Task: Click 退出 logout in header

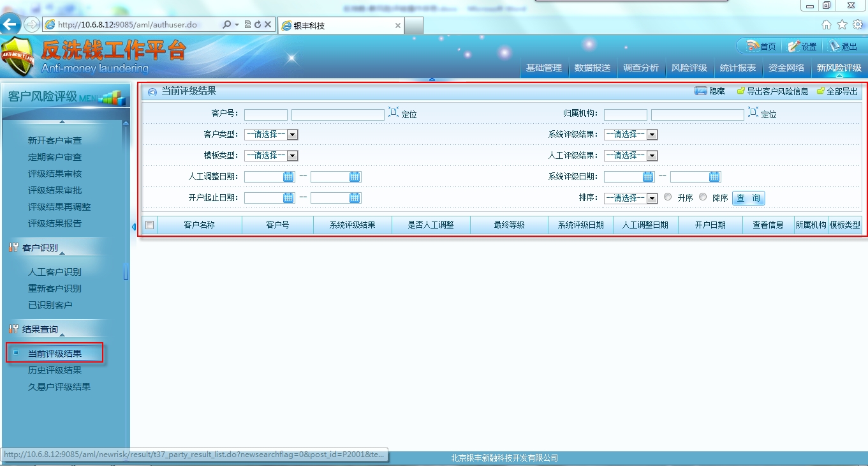Action: [843, 47]
